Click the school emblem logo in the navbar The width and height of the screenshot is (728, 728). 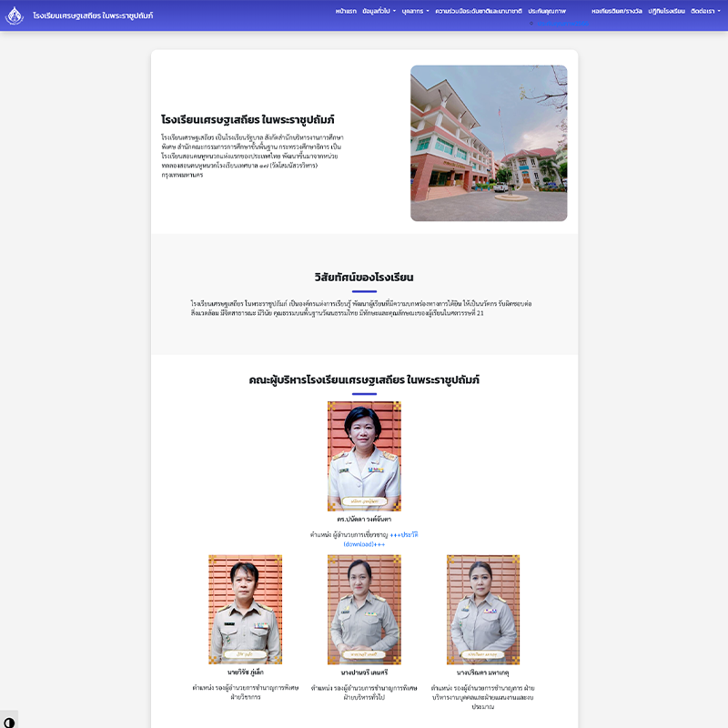(x=15, y=15)
